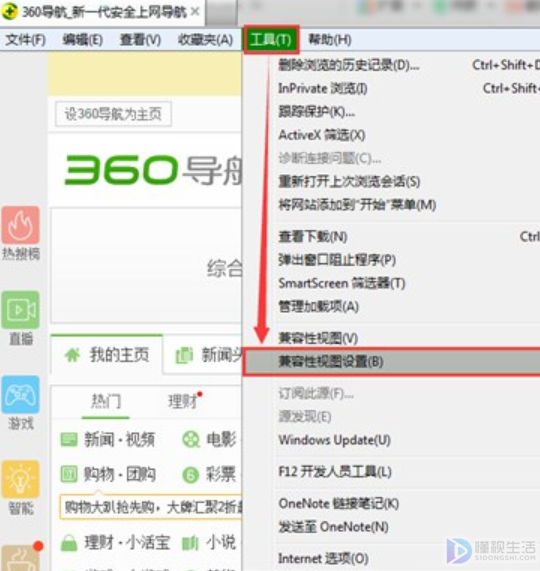Click the film reel icon beside 电影
540x571 pixels.
[191, 440]
